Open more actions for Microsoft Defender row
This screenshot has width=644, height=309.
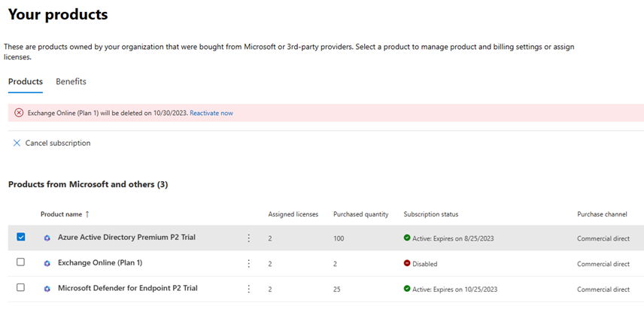248,288
